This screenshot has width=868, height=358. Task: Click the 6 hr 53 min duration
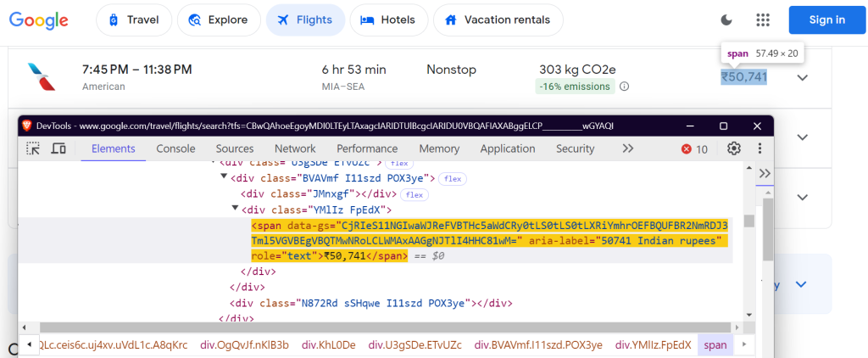(x=353, y=70)
